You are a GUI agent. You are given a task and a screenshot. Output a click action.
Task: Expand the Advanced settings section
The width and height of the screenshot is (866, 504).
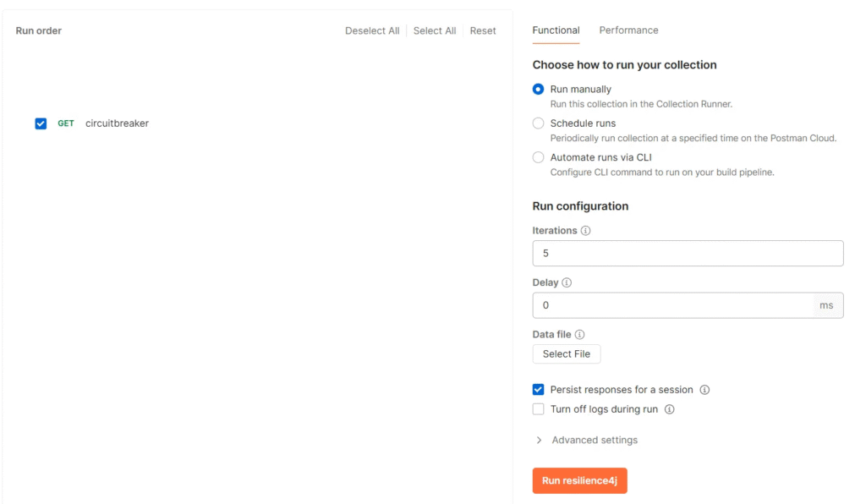[587, 441]
